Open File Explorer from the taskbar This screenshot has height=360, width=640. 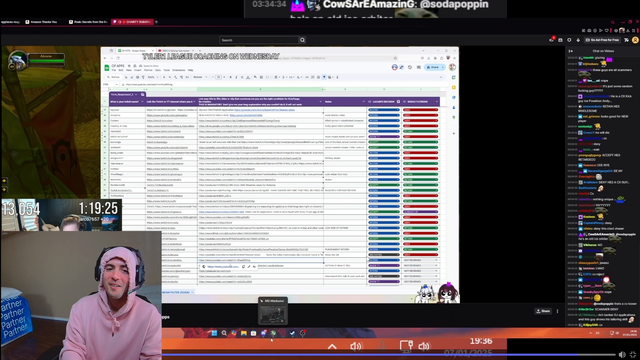244,333
